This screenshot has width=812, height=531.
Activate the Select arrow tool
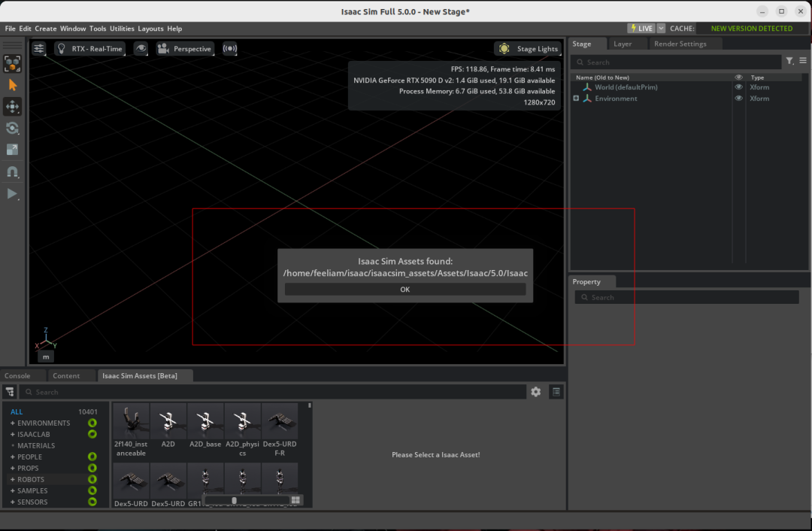[12, 86]
